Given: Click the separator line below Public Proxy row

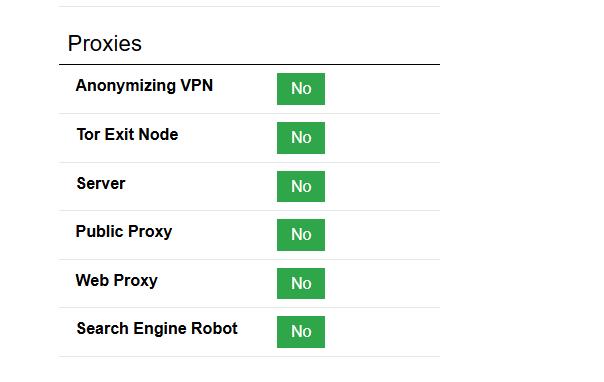Looking at the screenshot, I should 249,260.
